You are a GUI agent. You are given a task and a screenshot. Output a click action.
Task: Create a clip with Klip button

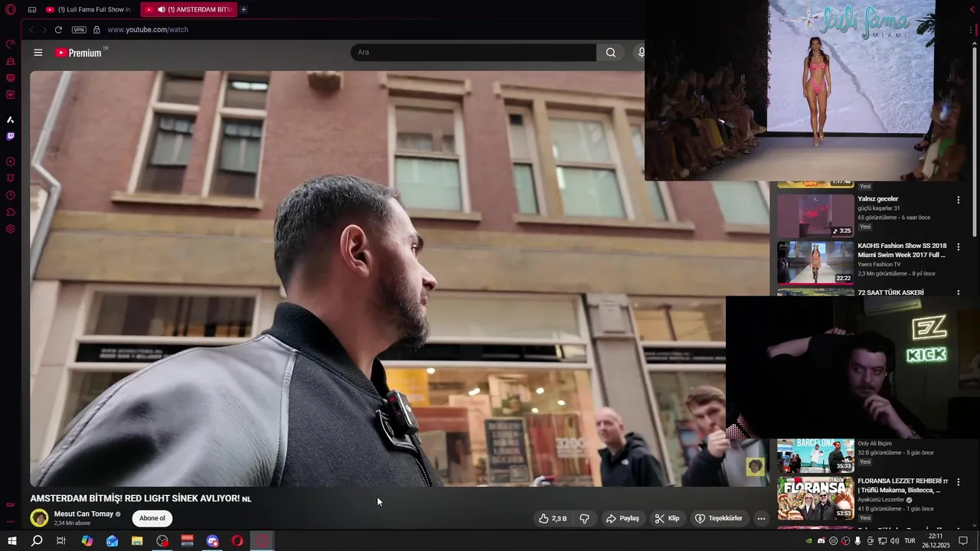667,518
